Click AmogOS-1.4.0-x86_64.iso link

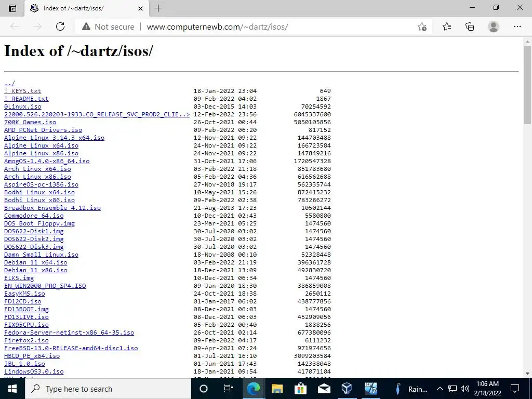coord(46,161)
